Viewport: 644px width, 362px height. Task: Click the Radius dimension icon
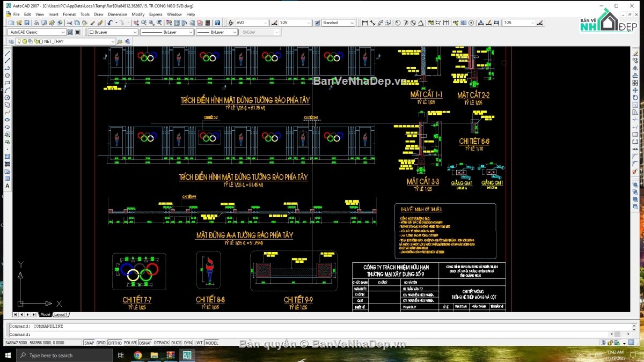[x=397, y=23]
